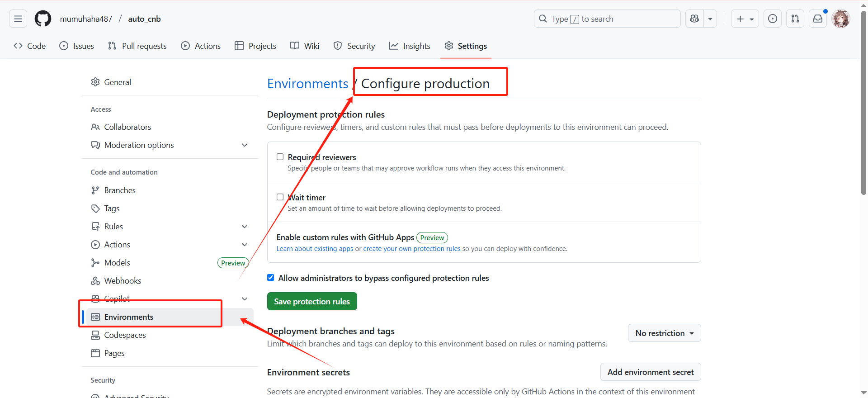Expand the Rules sidebar section
Image resolution: width=868 pixels, height=398 pixels.
pos(245,227)
